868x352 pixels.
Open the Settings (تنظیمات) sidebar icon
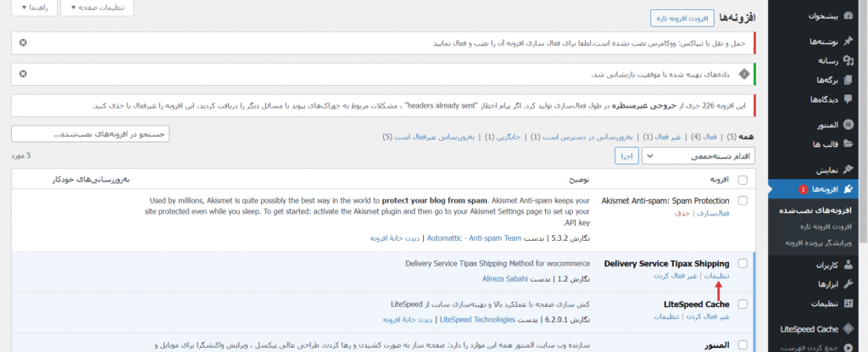848,304
